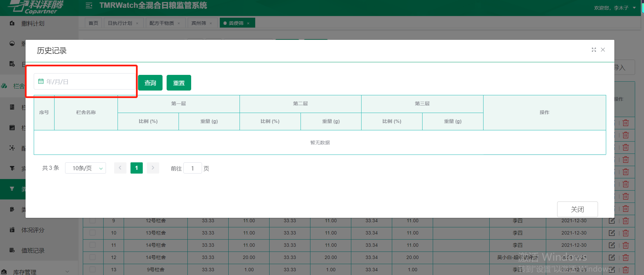This screenshot has height=275, width=644.
Task: Click the 撒料计划 sidebar icon
Action: tap(12, 23)
